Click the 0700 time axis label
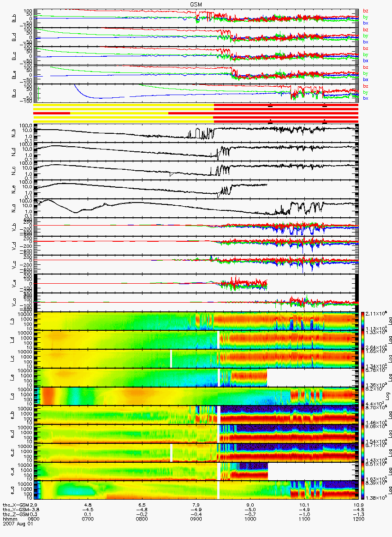The width and height of the screenshot is (392, 537). [88, 519]
